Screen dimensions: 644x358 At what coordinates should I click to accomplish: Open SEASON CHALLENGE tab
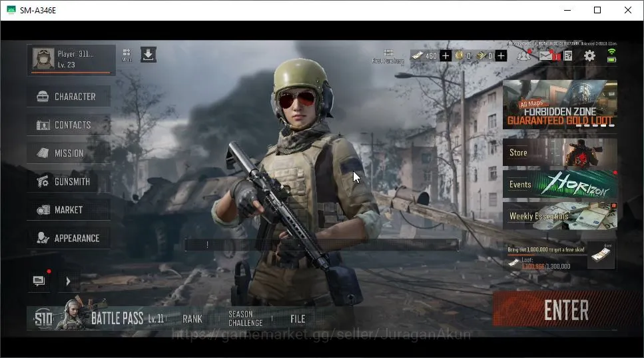click(245, 319)
